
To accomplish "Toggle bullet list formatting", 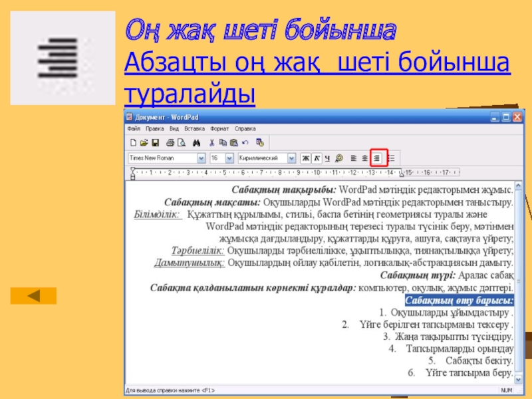I will click(391, 158).
